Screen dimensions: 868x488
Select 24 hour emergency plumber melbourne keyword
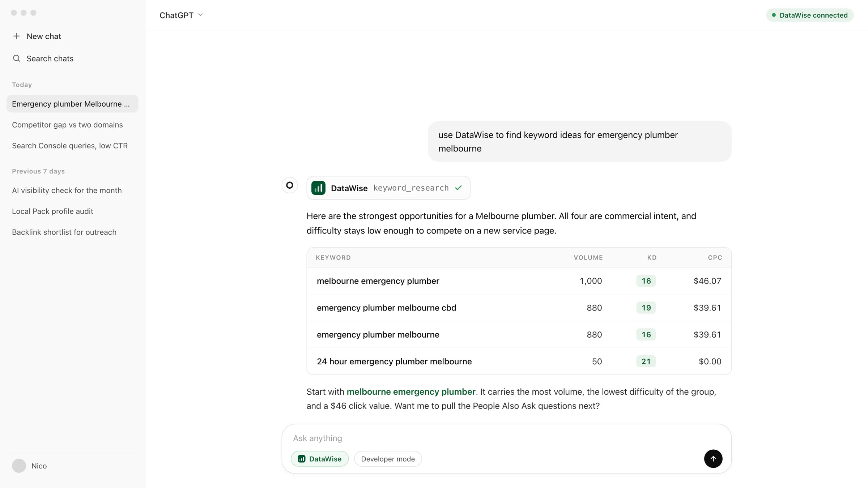tap(394, 361)
